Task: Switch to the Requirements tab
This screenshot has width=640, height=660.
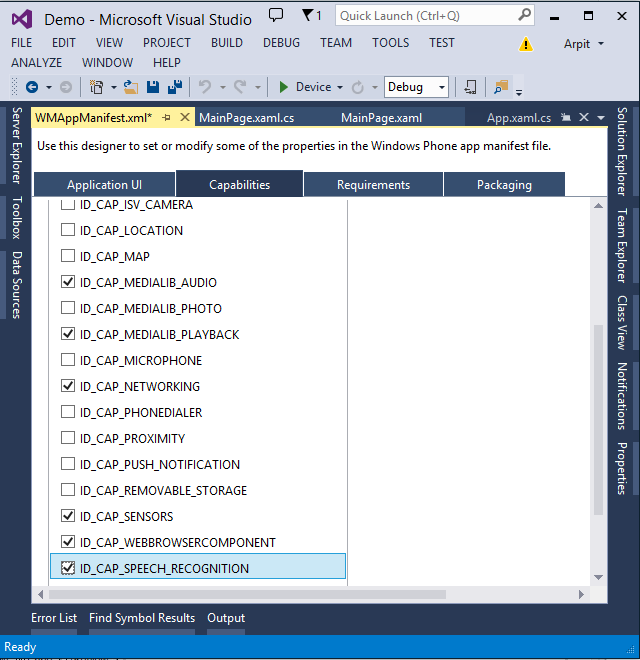Action: tap(373, 184)
